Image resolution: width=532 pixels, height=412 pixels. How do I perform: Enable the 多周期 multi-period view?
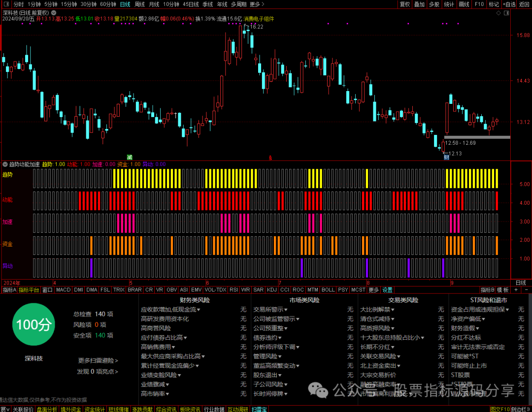(x=238, y=4)
